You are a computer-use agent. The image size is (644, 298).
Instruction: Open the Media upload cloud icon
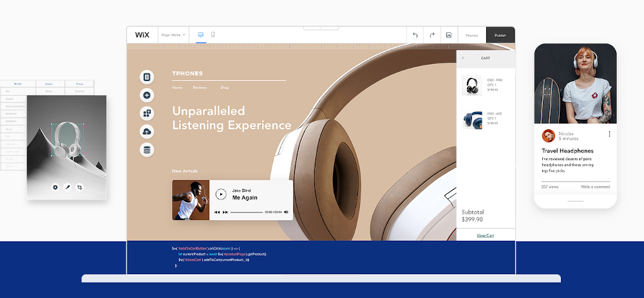point(147,131)
